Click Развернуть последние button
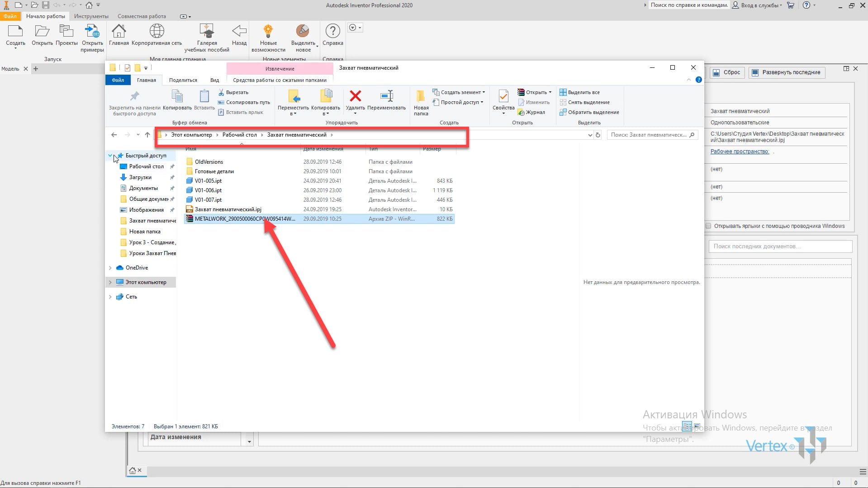This screenshot has width=868, height=488. [x=787, y=72]
